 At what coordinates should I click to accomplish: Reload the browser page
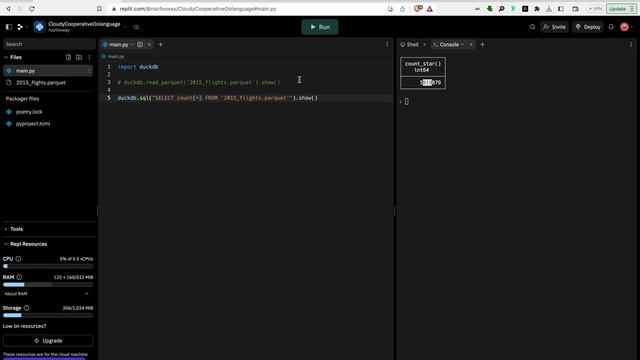[32, 9]
